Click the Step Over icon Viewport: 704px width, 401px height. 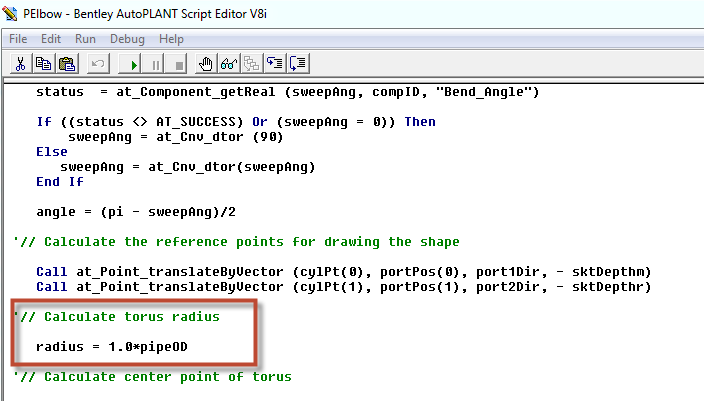point(298,64)
